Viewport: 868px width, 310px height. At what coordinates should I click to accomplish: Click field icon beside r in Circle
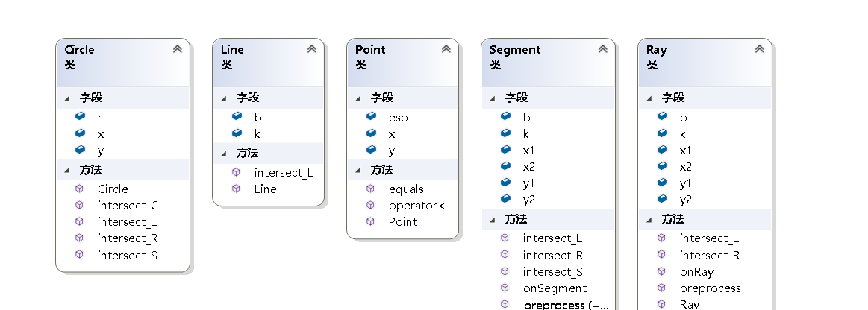click(80, 117)
